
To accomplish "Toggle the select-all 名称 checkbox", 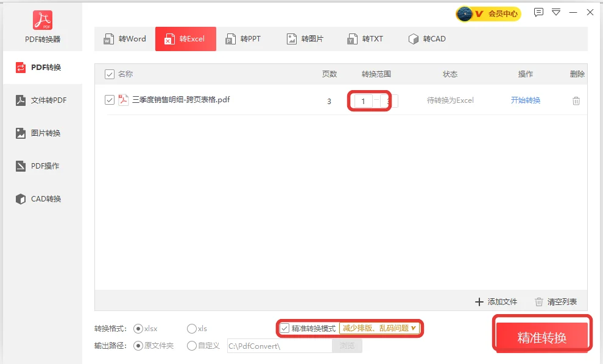I will tap(110, 74).
